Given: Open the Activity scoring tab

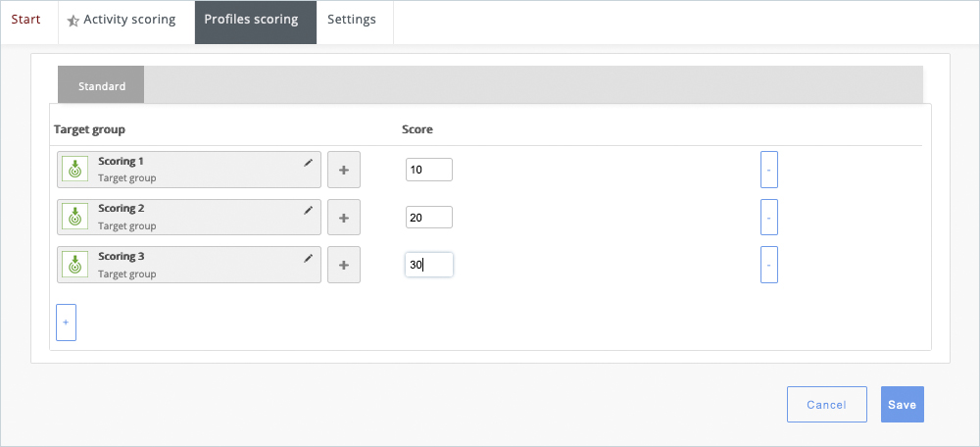Looking at the screenshot, I should (x=122, y=21).
